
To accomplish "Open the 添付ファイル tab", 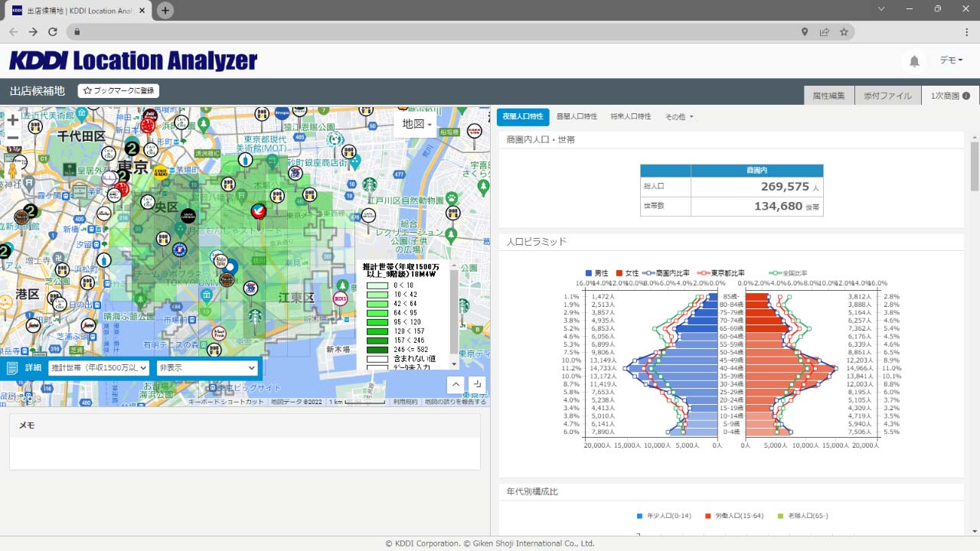I will (x=887, y=96).
